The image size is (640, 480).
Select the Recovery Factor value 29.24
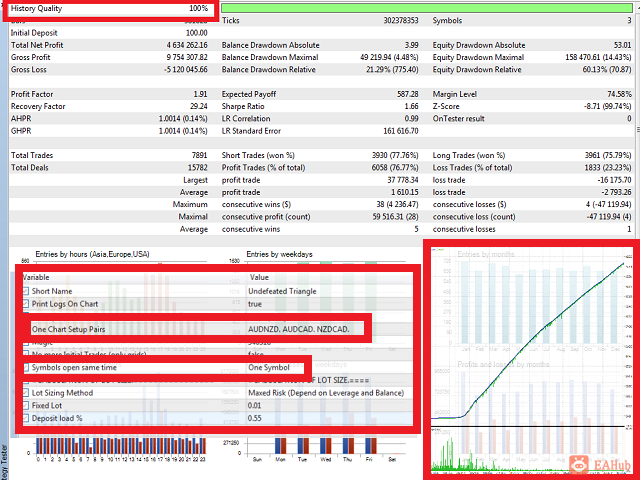point(199,106)
